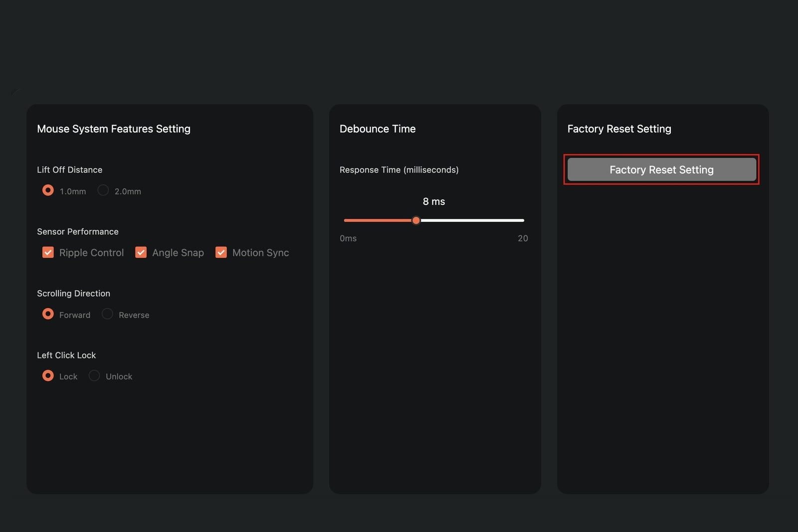Select Forward scrolling direction

point(48,314)
